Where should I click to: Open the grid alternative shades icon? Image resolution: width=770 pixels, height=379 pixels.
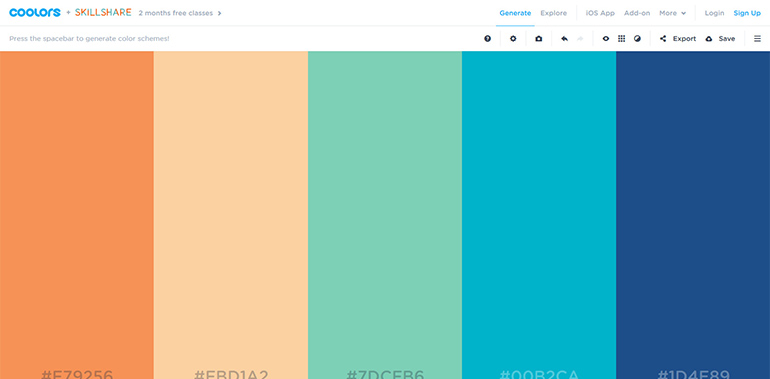click(621, 38)
